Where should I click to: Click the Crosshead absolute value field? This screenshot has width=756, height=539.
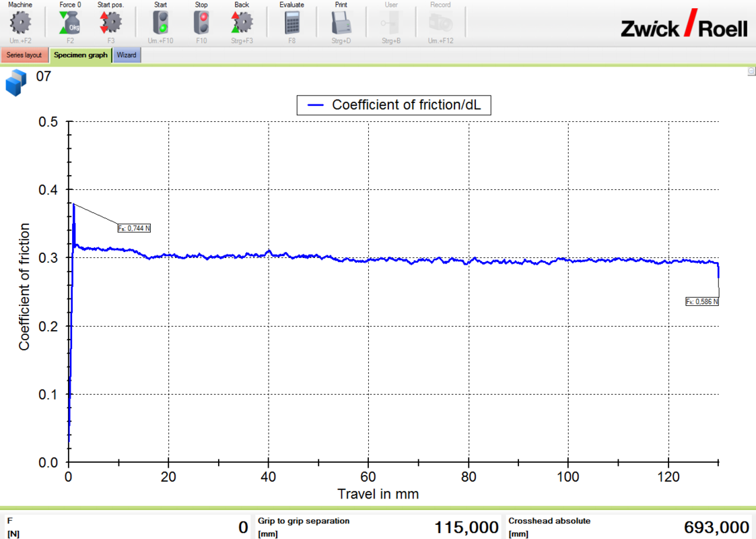(716, 527)
